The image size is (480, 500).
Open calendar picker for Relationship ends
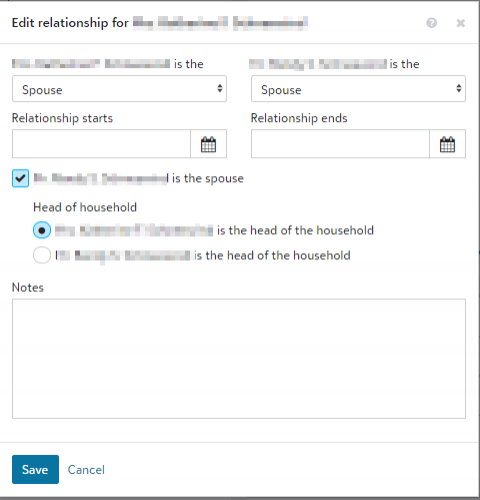point(447,144)
